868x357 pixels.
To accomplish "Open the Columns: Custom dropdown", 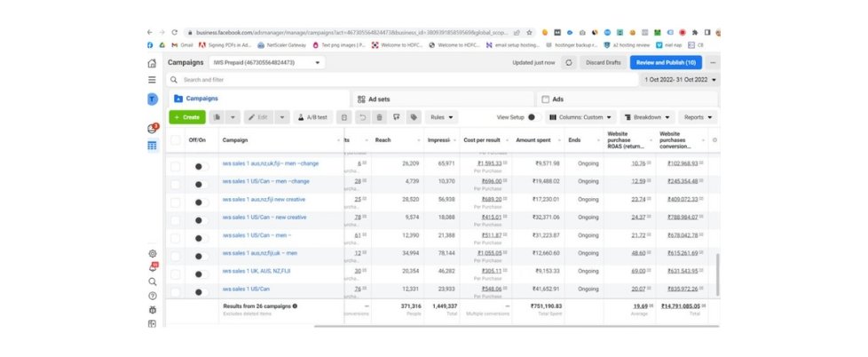I will (x=582, y=116).
